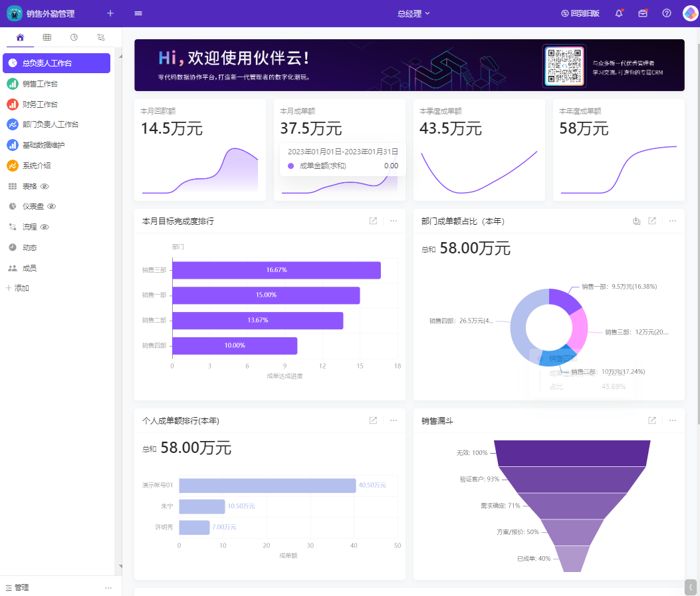Download the 部门成单额占比 chart

click(636, 220)
